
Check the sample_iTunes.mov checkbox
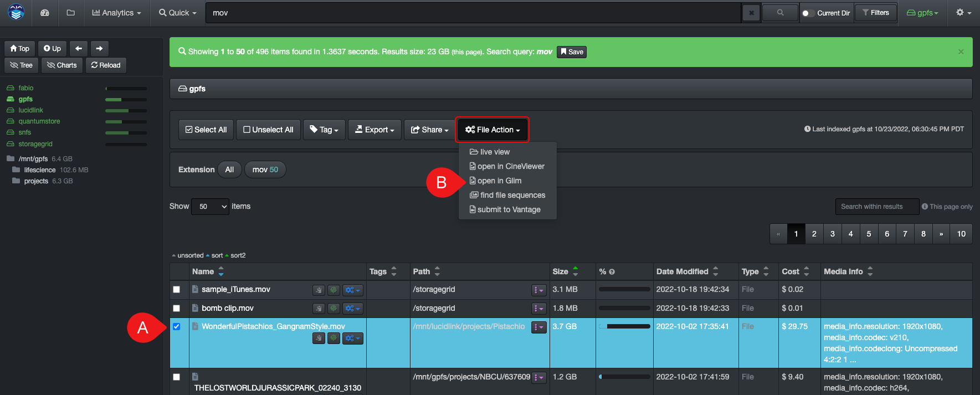177,289
